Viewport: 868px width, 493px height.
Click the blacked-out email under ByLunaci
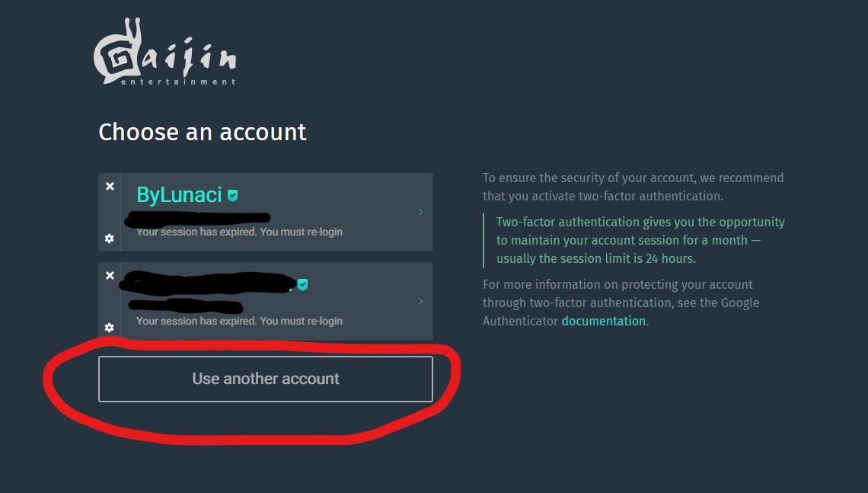198,219
